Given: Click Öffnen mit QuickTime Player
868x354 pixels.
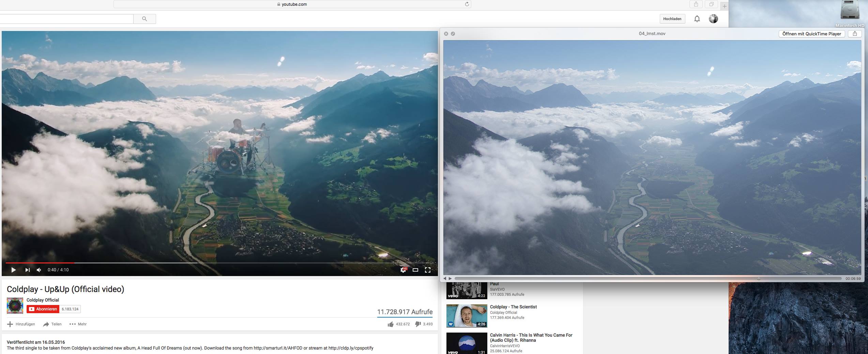Looking at the screenshot, I should click(x=811, y=34).
